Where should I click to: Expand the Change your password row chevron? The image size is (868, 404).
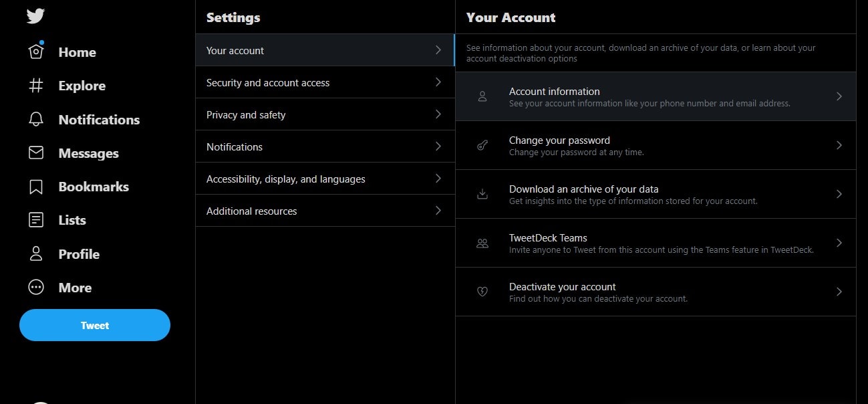pyautogui.click(x=839, y=145)
